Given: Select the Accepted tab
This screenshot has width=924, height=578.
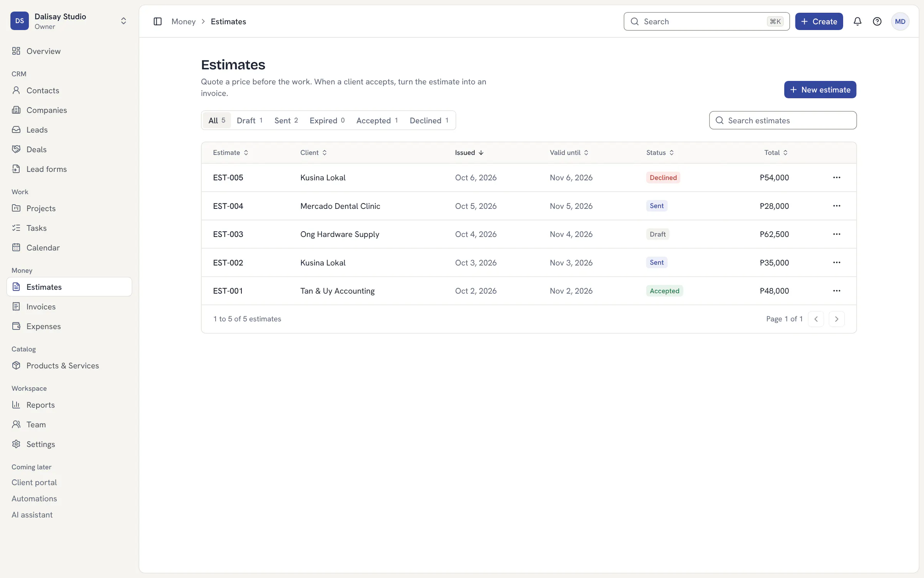Looking at the screenshot, I should (377, 121).
